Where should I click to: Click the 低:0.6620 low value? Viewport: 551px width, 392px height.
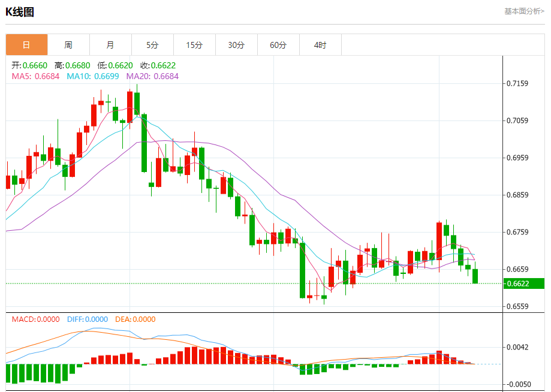[115, 65]
